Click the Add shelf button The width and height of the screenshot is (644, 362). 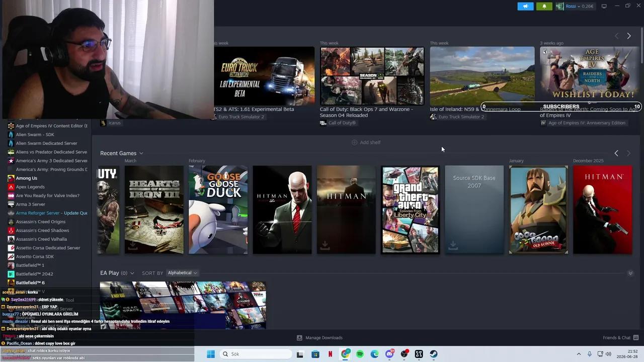366,142
